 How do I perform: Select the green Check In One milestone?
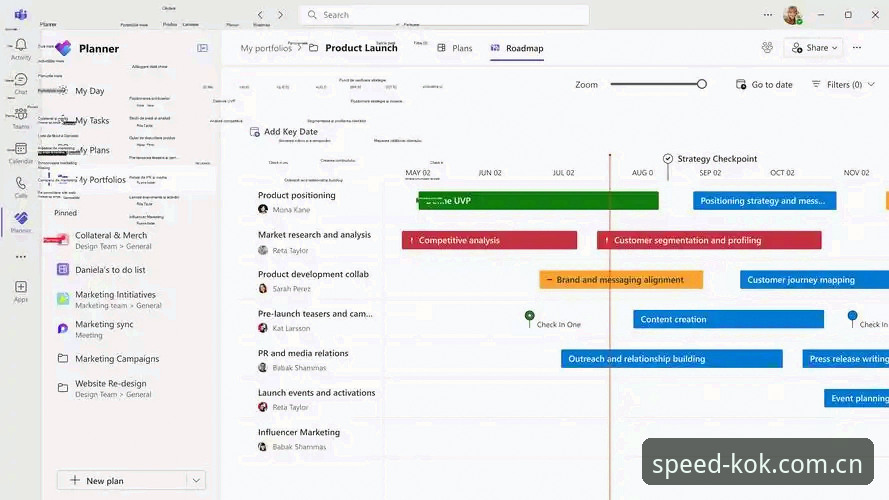point(530,316)
